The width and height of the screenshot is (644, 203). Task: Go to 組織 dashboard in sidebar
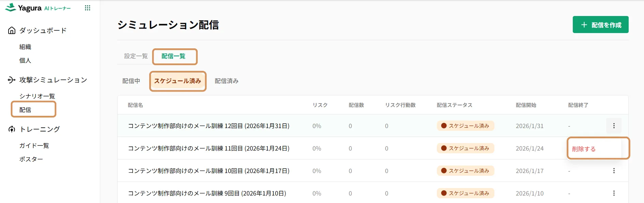25,47
